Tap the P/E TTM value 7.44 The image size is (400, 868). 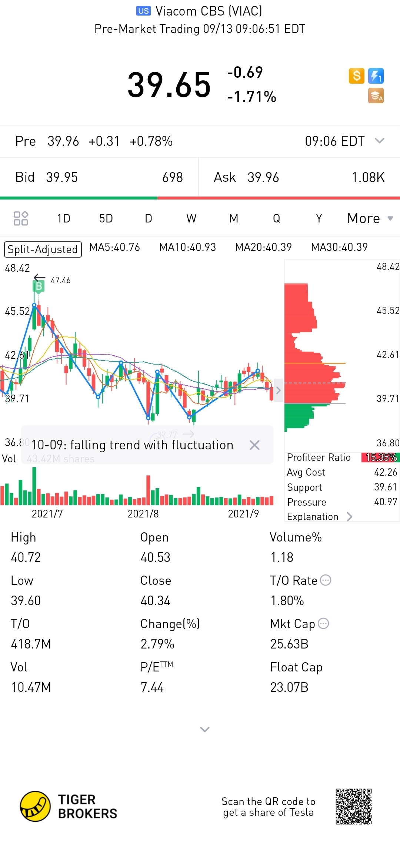pyautogui.click(x=152, y=687)
